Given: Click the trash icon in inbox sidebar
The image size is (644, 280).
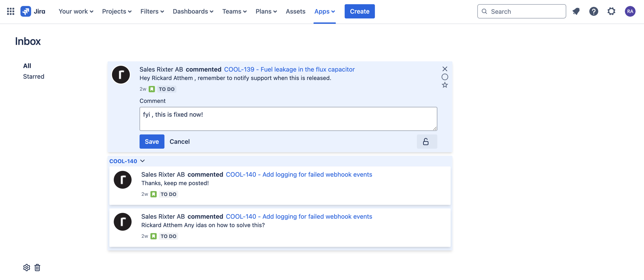Looking at the screenshot, I should coord(37,268).
